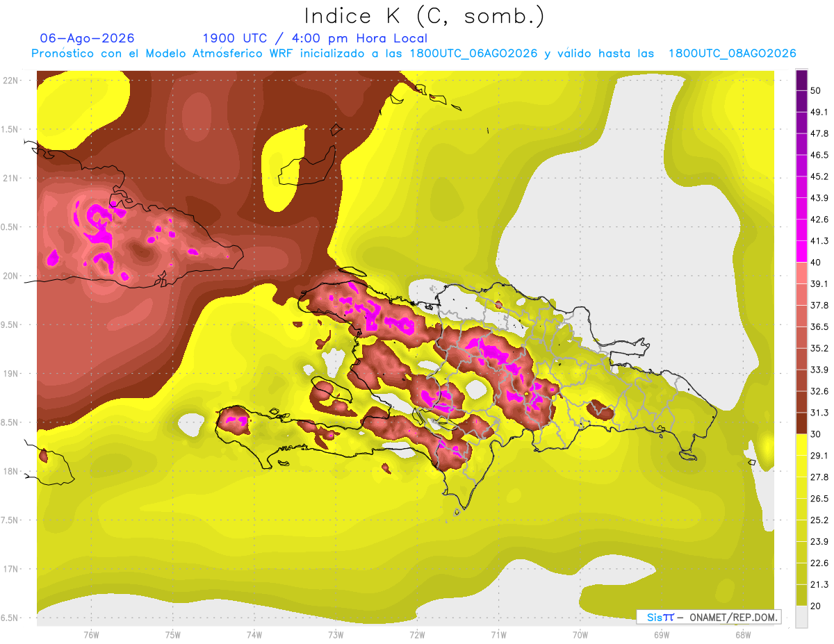The width and height of the screenshot is (834, 644).
Task: Click the '40' value on the color scale
Action: coord(815,262)
